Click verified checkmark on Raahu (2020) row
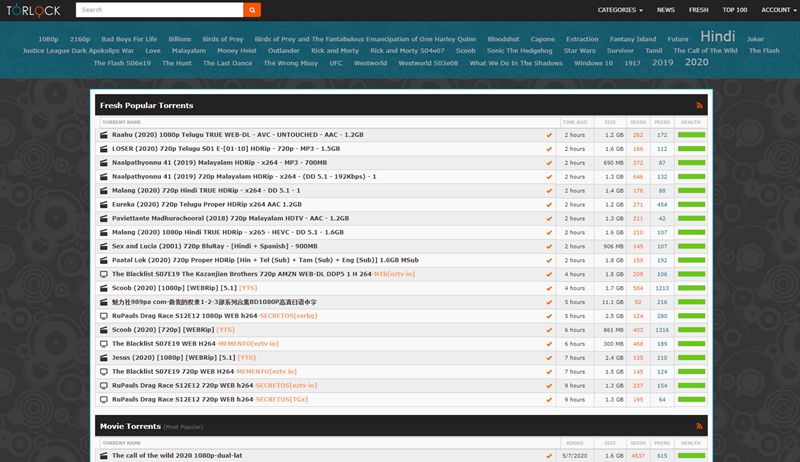800x462 pixels. pos(549,135)
